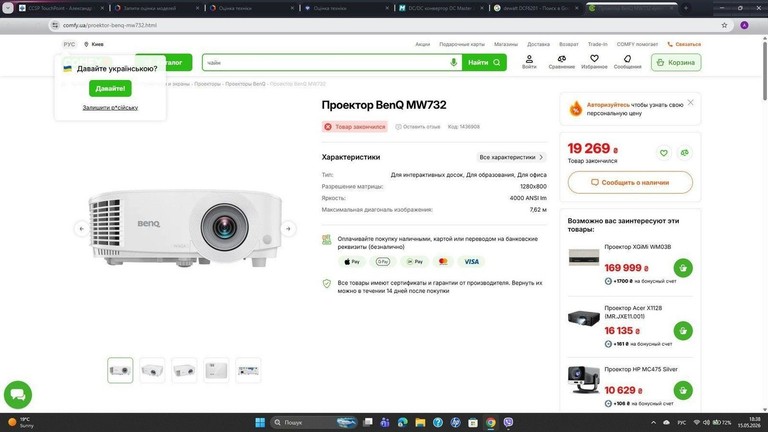The image size is (768, 432).
Task: Switch language via РУС selector
Action: tap(69, 44)
